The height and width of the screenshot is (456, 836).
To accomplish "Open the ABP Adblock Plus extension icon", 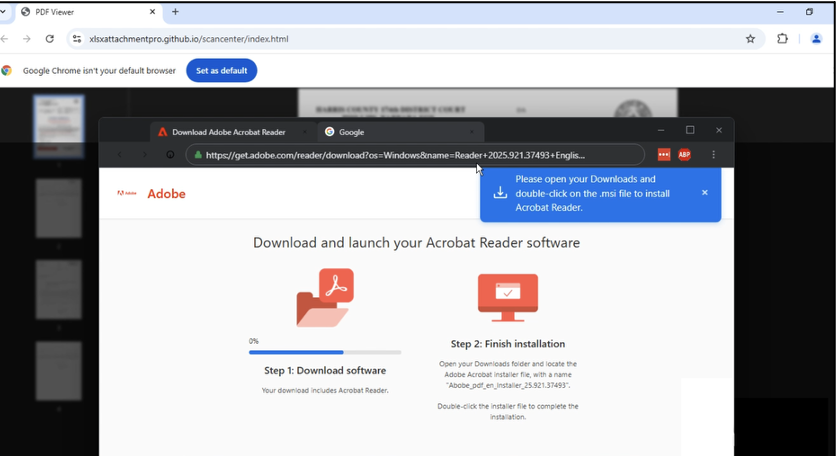I will point(685,155).
